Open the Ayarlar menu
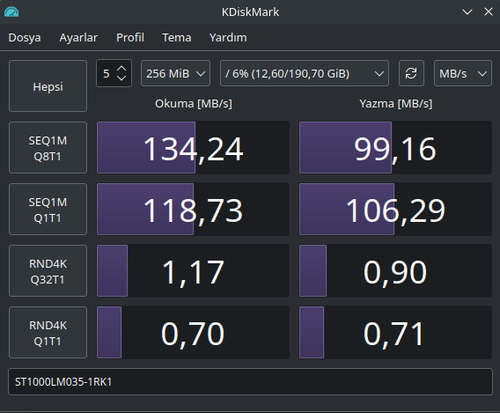This screenshot has height=413, width=500. (x=78, y=38)
